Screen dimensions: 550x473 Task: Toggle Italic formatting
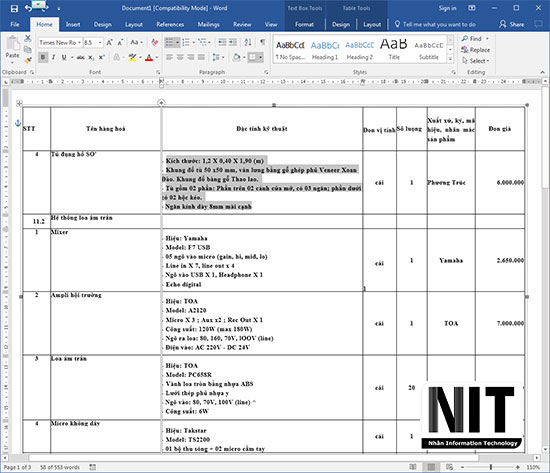click(x=54, y=57)
